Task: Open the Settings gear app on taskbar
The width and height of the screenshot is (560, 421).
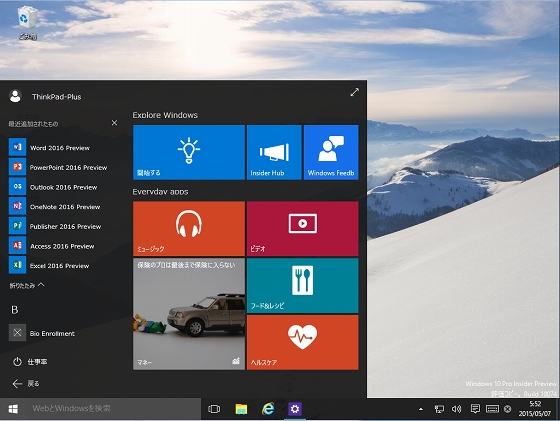Action: (x=295, y=409)
